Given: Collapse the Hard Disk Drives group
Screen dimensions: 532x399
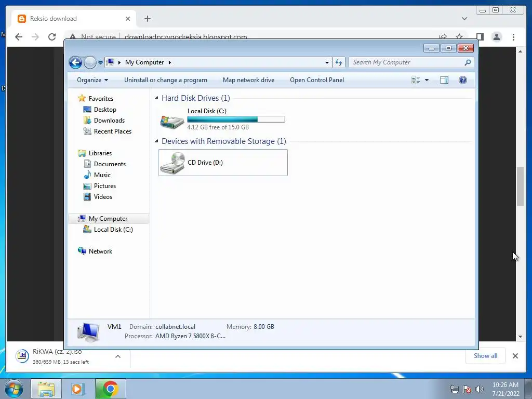Looking at the screenshot, I should coord(156,98).
